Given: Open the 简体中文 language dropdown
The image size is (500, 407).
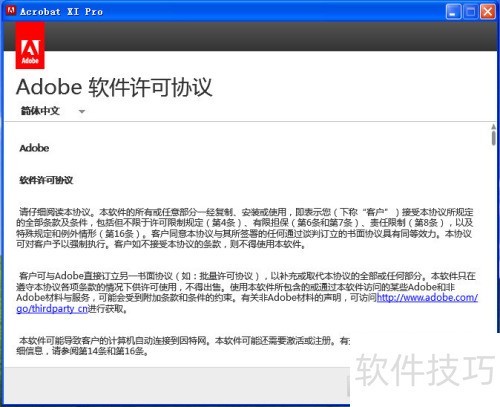Looking at the screenshot, I should (53, 111).
